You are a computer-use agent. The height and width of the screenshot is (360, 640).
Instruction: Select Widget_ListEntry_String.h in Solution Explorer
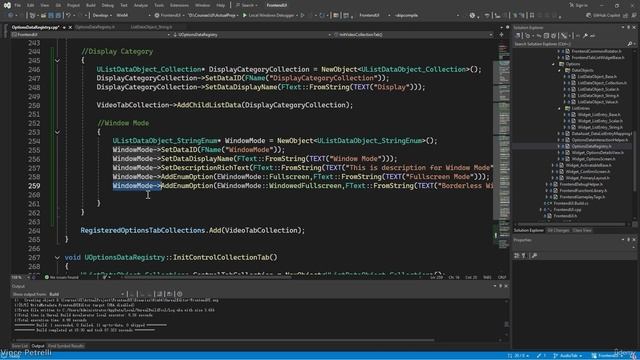(x=600, y=127)
